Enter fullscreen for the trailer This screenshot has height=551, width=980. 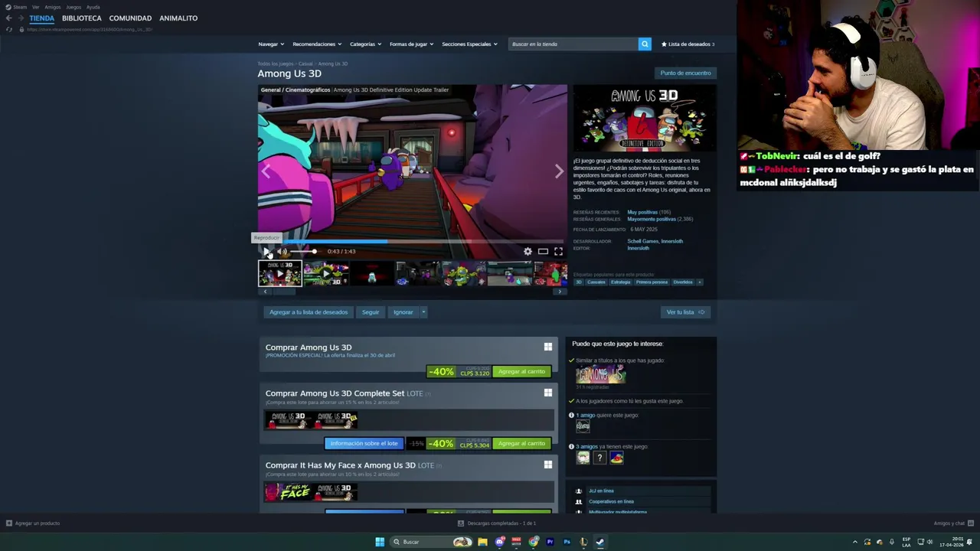click(558, 251)
